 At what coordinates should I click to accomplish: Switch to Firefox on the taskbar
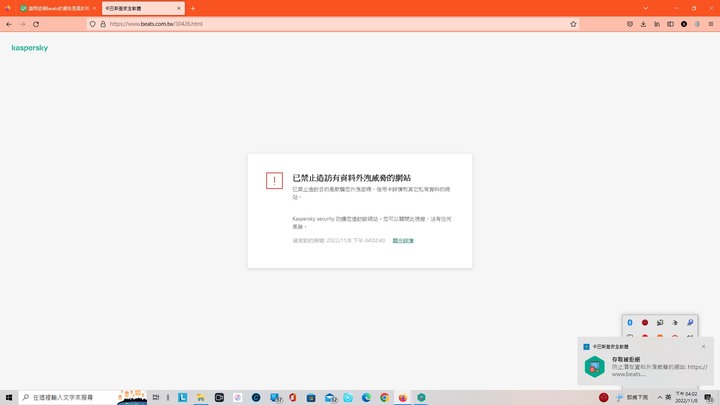coord(403,397)
